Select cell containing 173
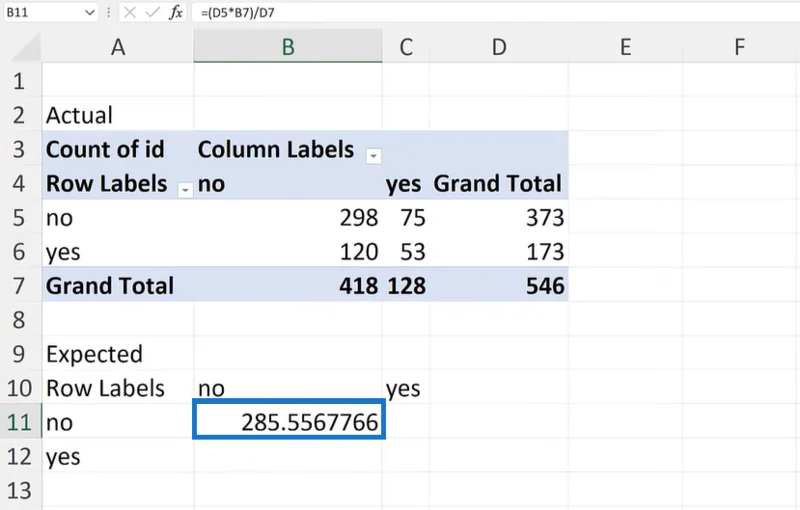Screen dimensions: 800x510 pos(499,252)
